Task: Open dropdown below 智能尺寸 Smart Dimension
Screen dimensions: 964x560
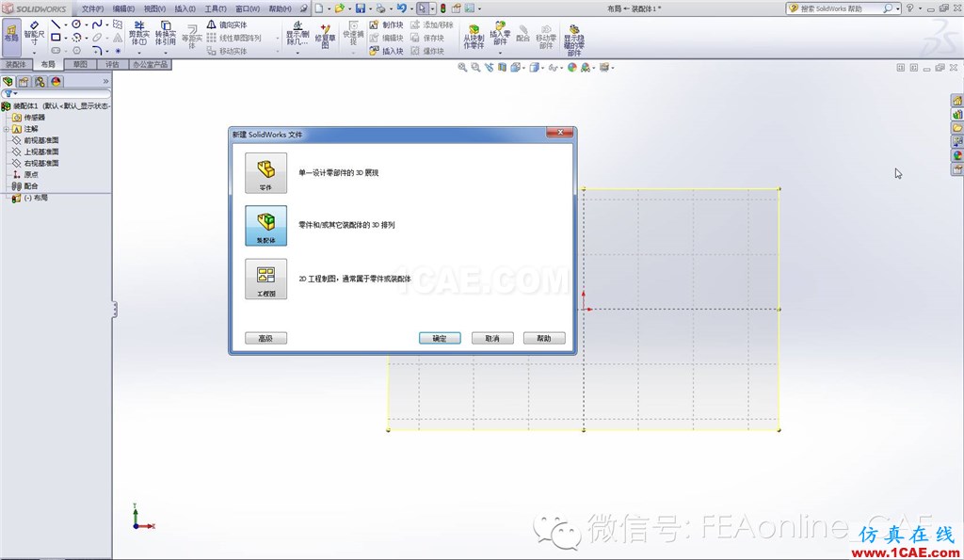Action: (x=35, y=53)
